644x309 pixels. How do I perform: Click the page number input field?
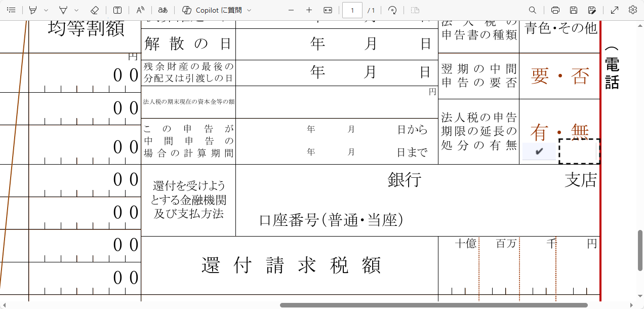(x=352, y=10)
